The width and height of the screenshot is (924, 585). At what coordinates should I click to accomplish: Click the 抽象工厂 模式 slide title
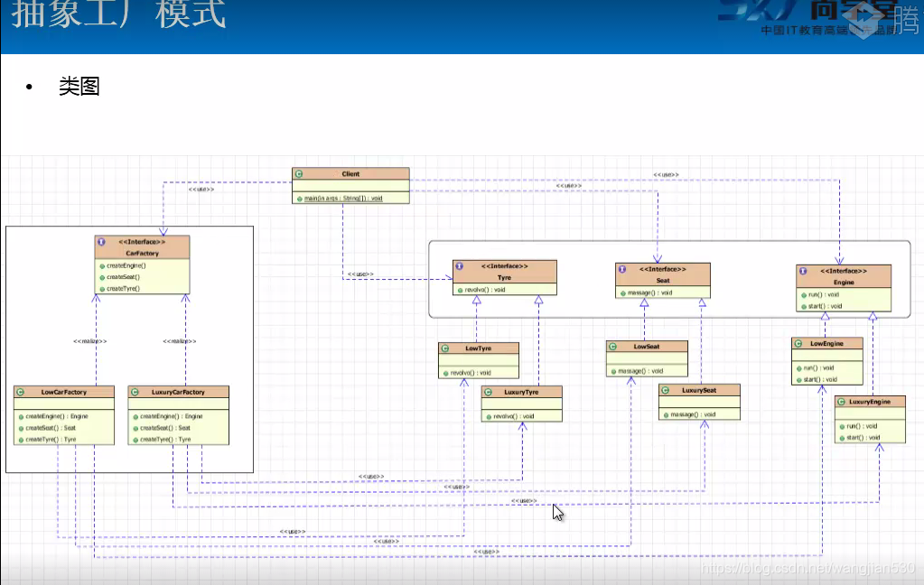tap(118, 13)
